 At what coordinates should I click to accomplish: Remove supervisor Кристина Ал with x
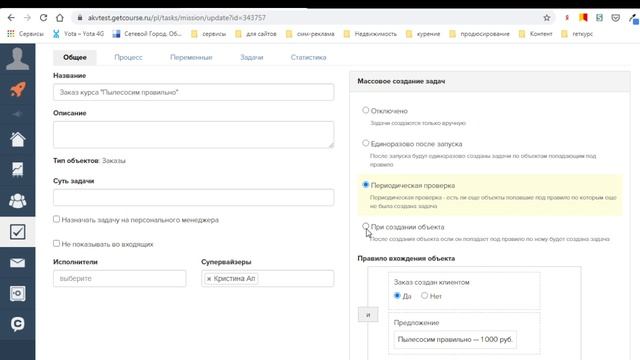point(209,279)
